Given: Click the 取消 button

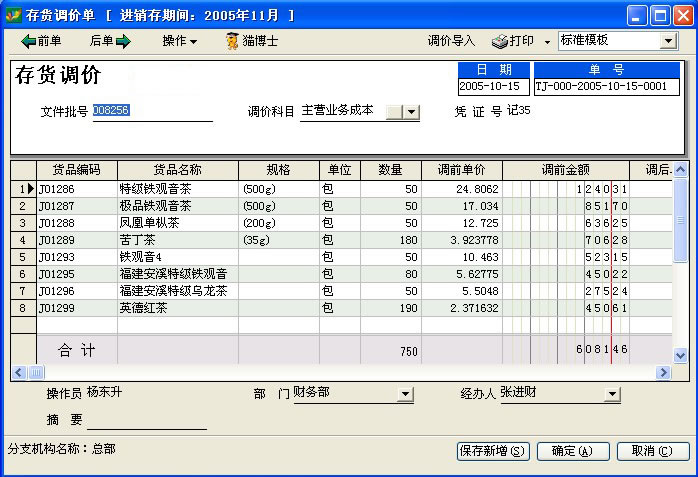Looking at the screenshot, I should point(652,451).
